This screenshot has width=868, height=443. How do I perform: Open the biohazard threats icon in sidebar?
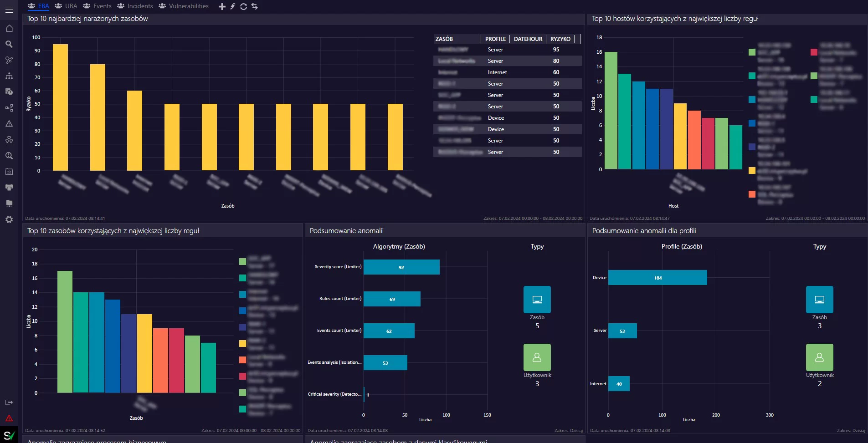(9, 140)
